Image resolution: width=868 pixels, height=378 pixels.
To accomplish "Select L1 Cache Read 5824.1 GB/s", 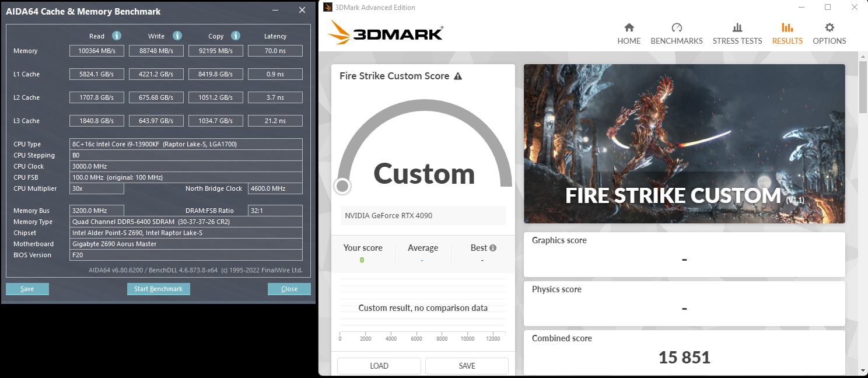I will (97, 74).
